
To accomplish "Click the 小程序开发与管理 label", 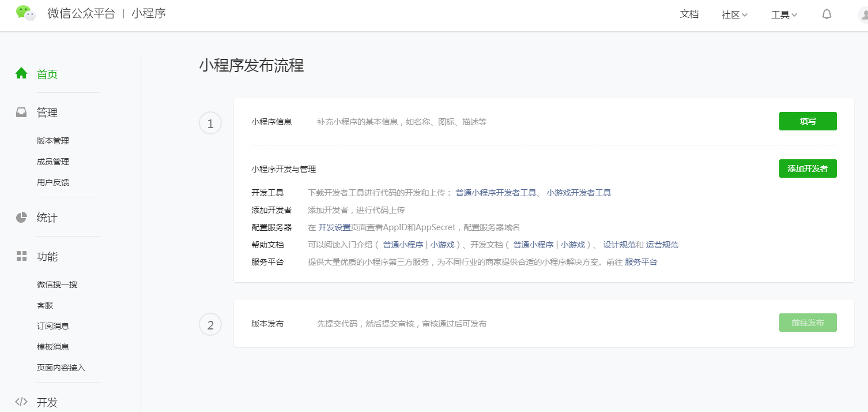I will (284, 169).
